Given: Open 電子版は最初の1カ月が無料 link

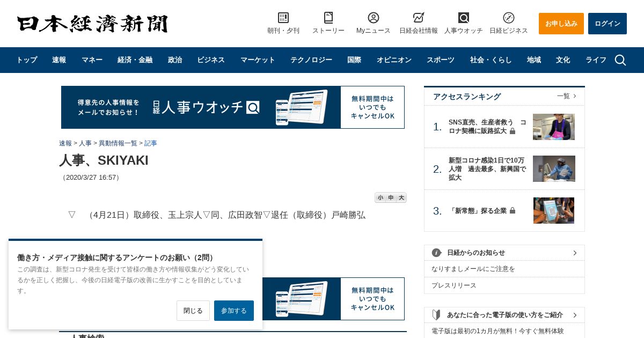Looking at the screenshot, I should (497, 331).
